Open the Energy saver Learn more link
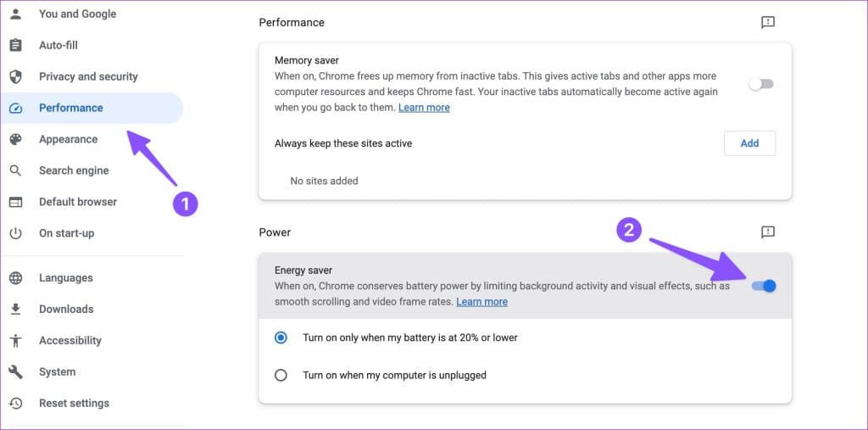Viewport: 868px width, 430px height. (x=481, y=302)
